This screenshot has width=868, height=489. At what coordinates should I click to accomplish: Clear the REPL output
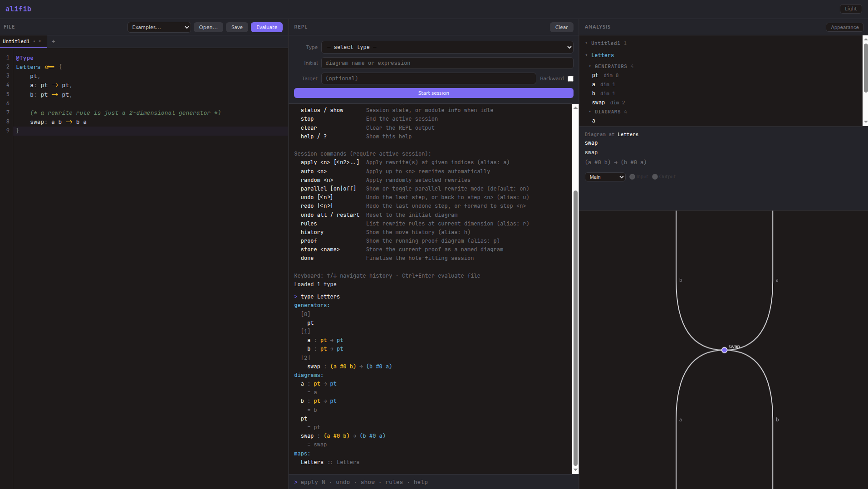pyautogui.click(x=561, y=27)
